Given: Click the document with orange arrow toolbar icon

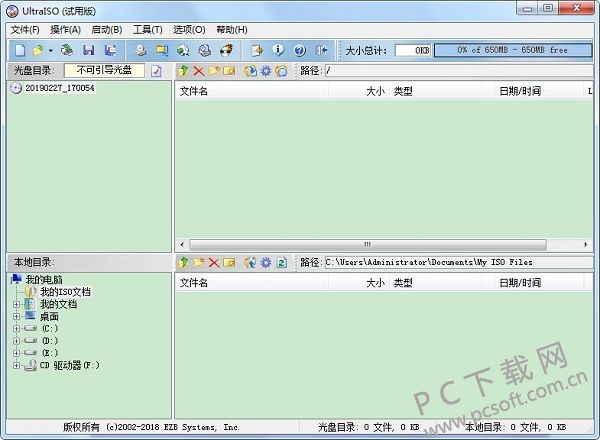Looking at the screenshot, I should click(x=257, y=50).
